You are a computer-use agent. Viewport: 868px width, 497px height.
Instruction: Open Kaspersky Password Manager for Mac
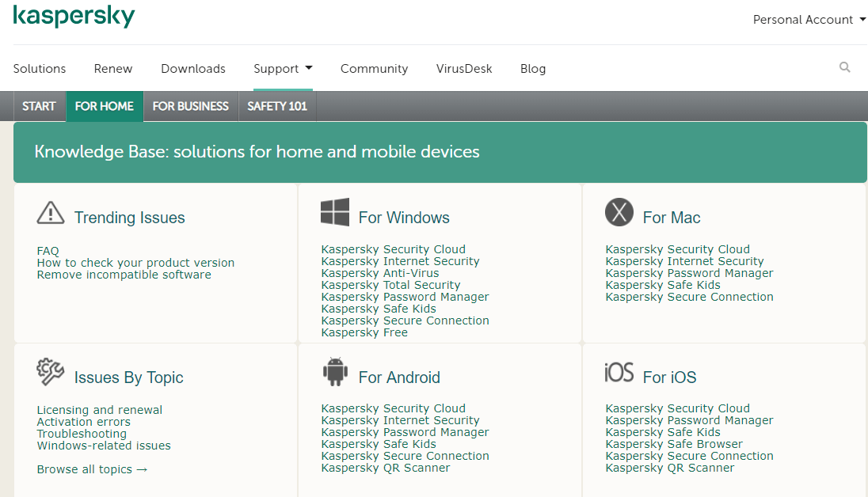click(x=689, y=273)
